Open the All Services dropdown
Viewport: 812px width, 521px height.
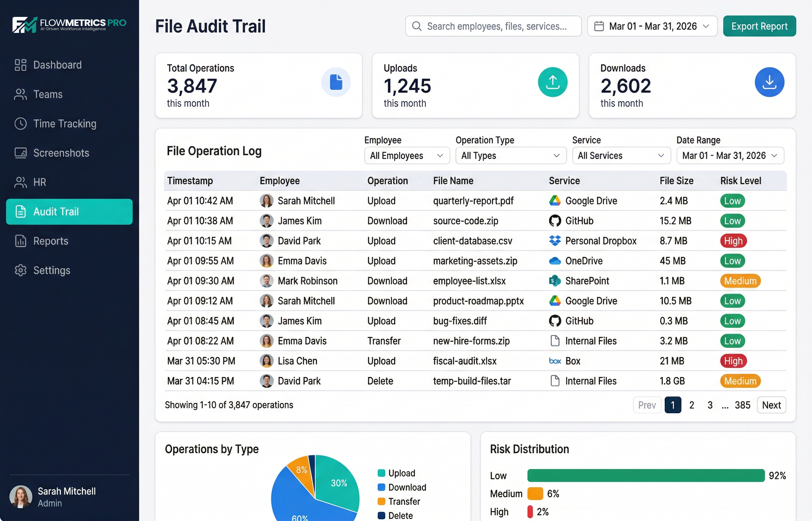click(x=621, y=156)
